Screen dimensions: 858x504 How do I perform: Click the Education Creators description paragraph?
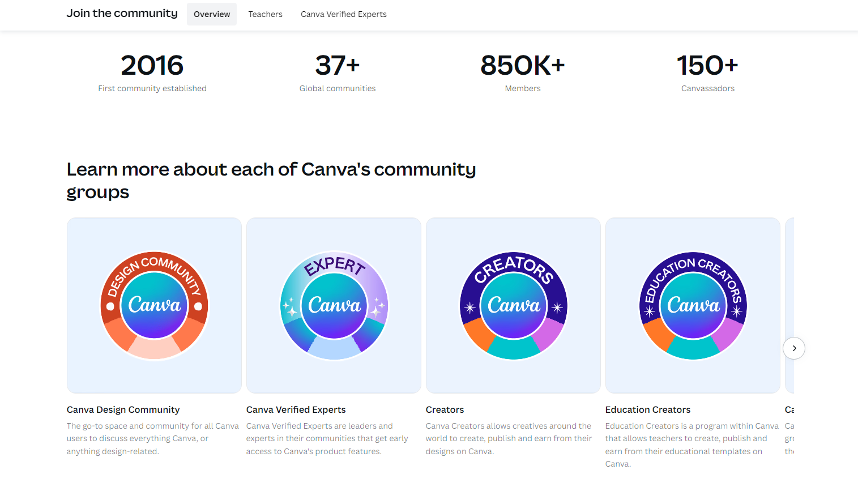click(692, 445)
